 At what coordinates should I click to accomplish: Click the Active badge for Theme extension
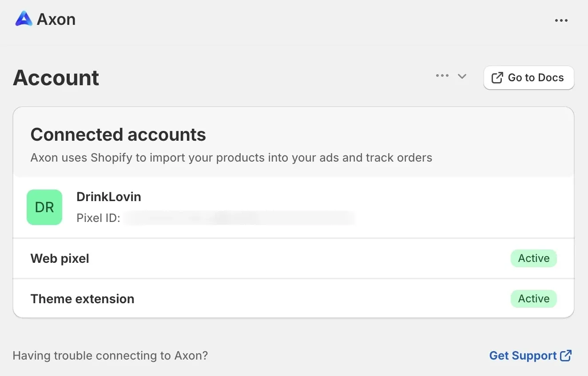coord(533,298)
